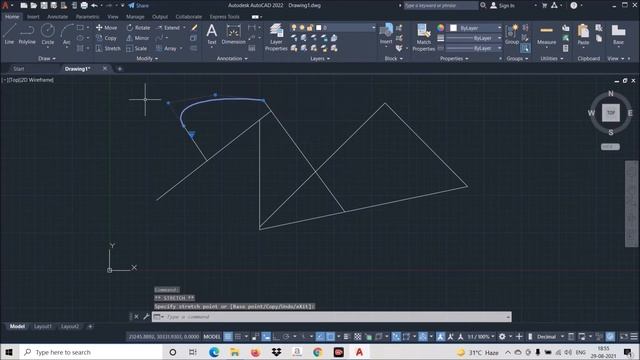Activate the Copy command in Modify
The image size is (640, 360).
[107, 38]
